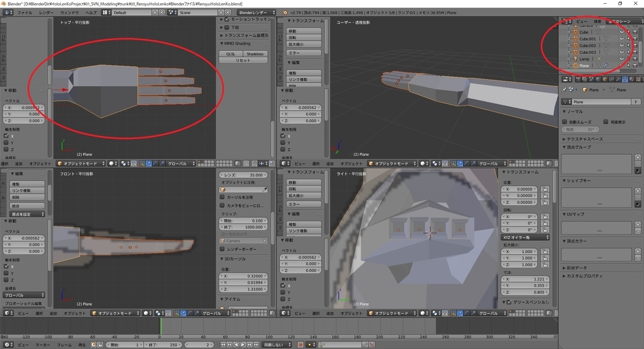
Task: Click the 統合 button in tool shelf
Action: [x=27, y=206]
